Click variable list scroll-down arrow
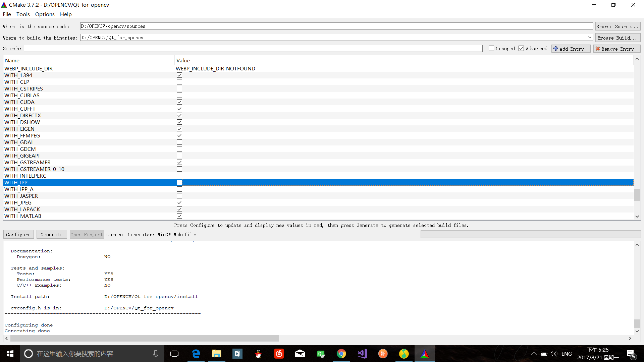Screen dimensions: 644x362 [637, 217]
